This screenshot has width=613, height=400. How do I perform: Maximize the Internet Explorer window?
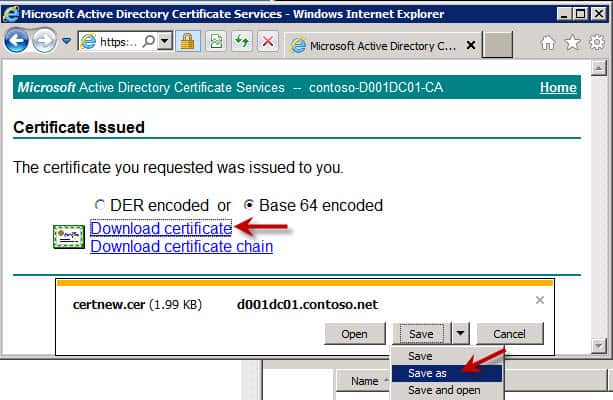pyautogui.click(x=581, y=14)
